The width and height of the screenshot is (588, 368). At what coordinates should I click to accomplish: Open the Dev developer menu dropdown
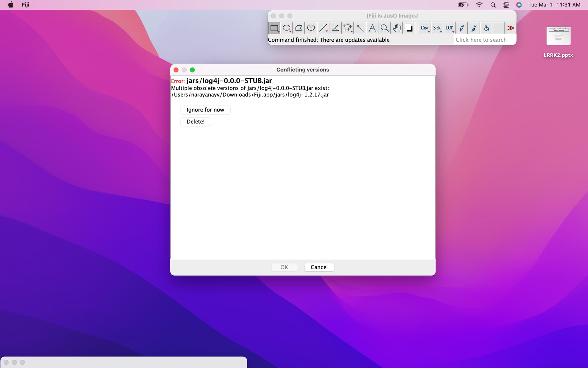click(424, 28)
